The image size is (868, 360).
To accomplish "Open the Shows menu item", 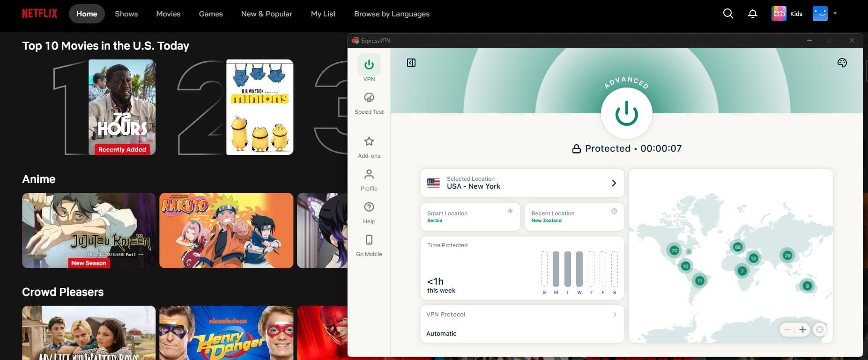I will click(x=126, y=14).
